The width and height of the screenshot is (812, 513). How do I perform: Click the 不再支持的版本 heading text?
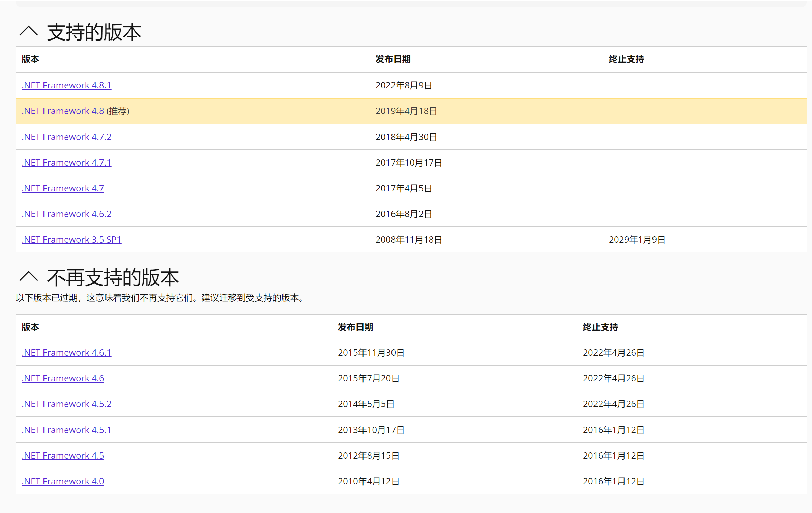[113, 277]
